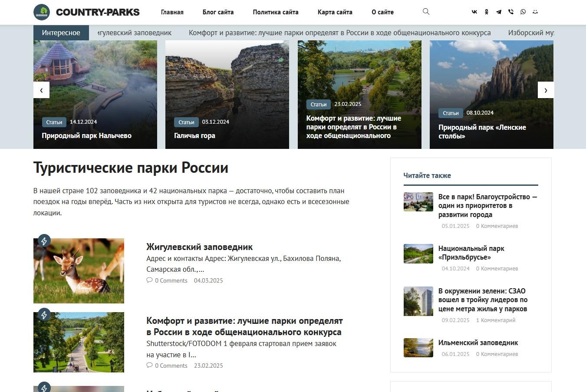Show next carousel slide

coord(546,90)
